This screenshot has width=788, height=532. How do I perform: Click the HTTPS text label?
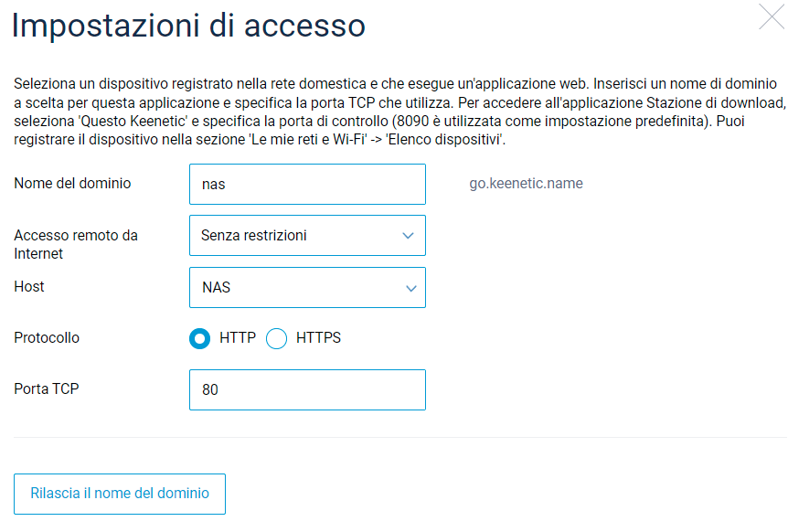[x=318, y=338]
